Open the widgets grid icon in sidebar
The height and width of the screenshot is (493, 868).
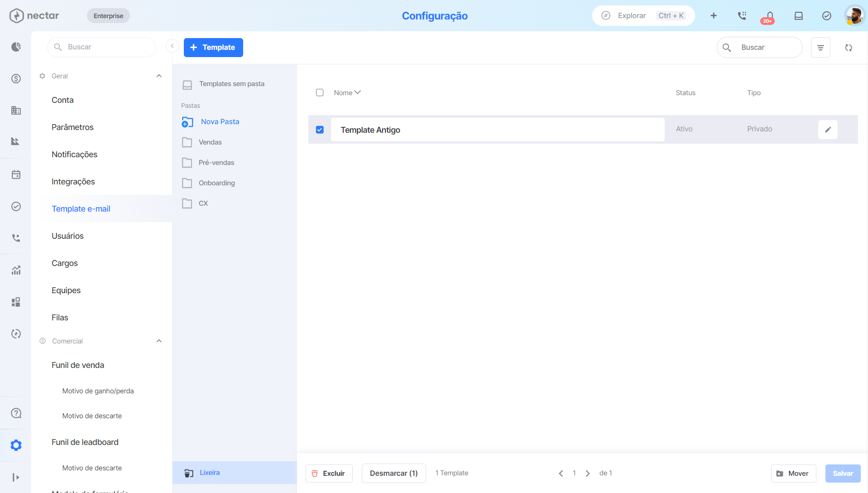point(16,302)
